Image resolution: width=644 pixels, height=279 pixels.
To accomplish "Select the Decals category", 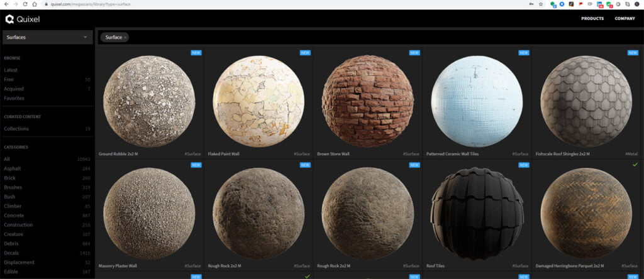I will pyautogui.click(x=11, y=253).
